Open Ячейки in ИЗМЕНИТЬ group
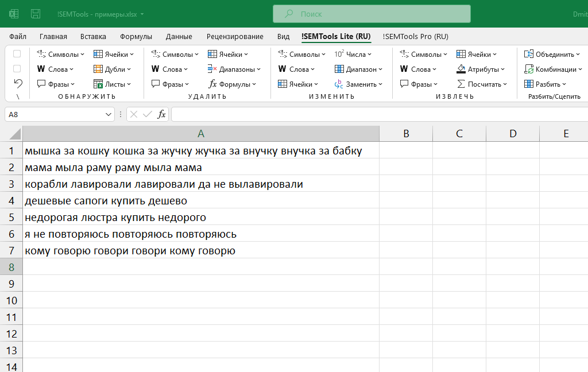Screen dimensions: 588x372 tap(298, 84)
